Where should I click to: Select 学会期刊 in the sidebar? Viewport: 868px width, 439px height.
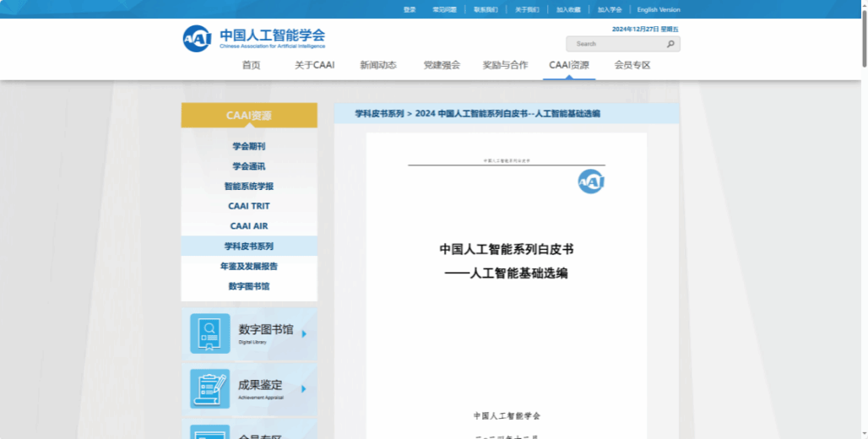[249, 146]
